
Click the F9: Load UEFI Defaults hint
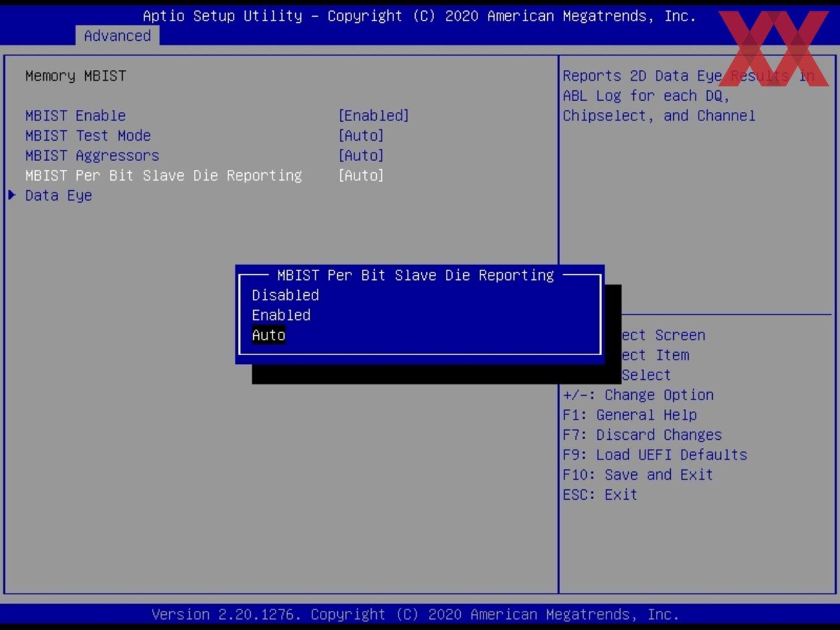click(655, 455)
